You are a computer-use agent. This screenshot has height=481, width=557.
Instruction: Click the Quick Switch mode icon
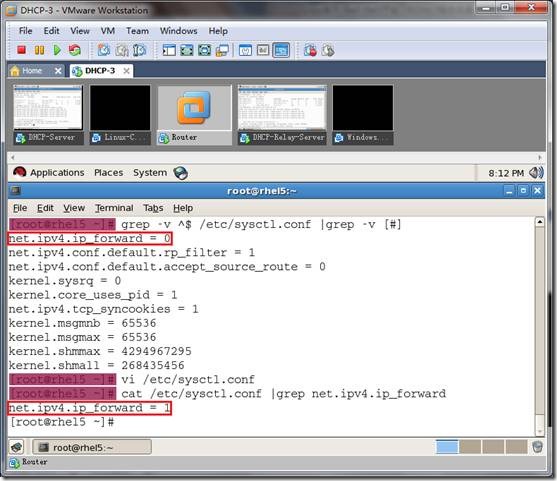205,50
